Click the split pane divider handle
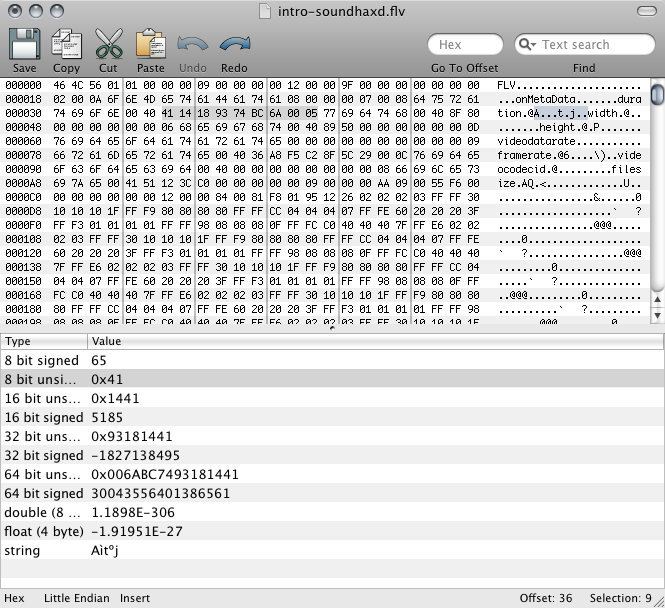The height and width of the screenshot is (608, 665). click(x=332, y=328)
